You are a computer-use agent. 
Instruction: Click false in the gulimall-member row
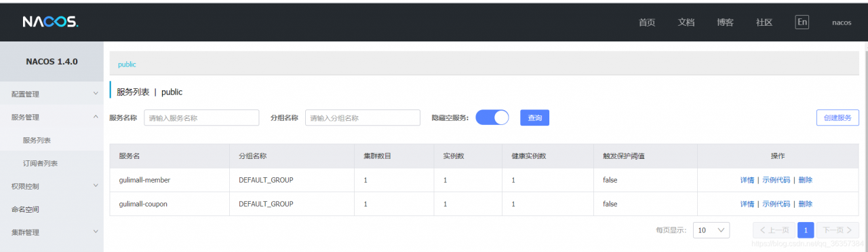(610, 180)
